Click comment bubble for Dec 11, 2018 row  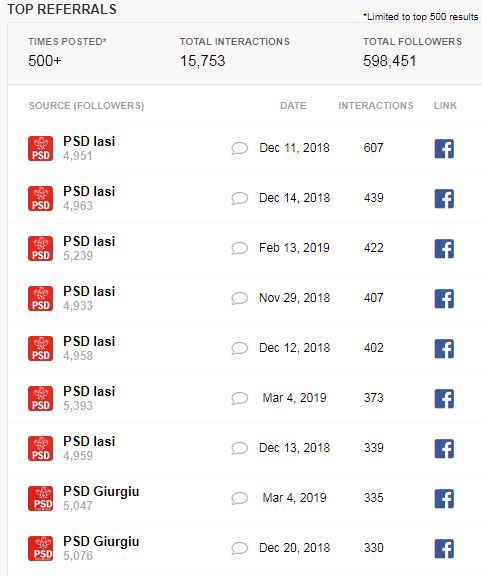click(x=240, y=148)
